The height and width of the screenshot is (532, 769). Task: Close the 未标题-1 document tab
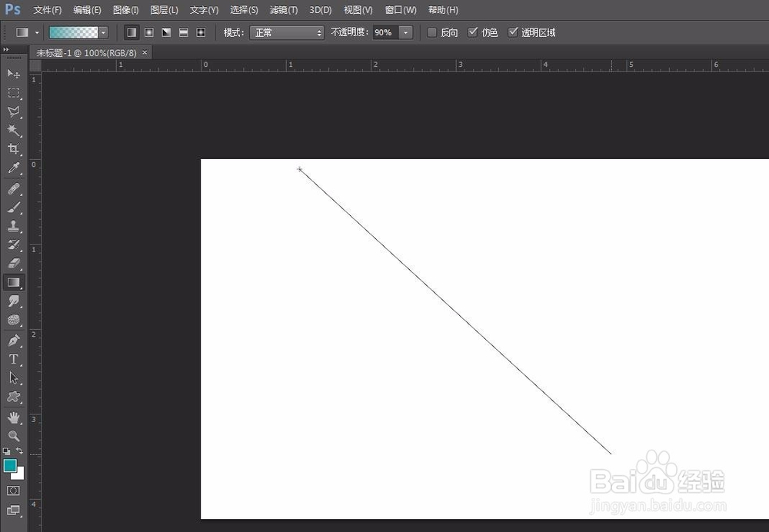pos(145,52)
